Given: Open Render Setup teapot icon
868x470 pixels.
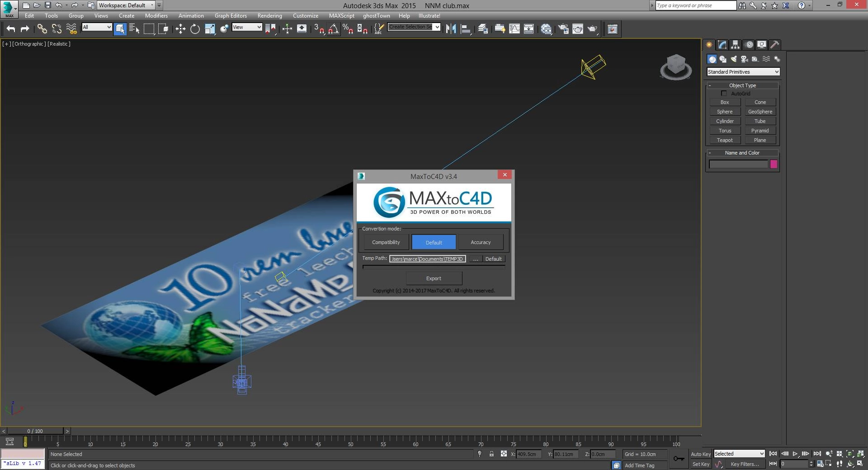Looking at the screenshot, I should coord(563,29).
